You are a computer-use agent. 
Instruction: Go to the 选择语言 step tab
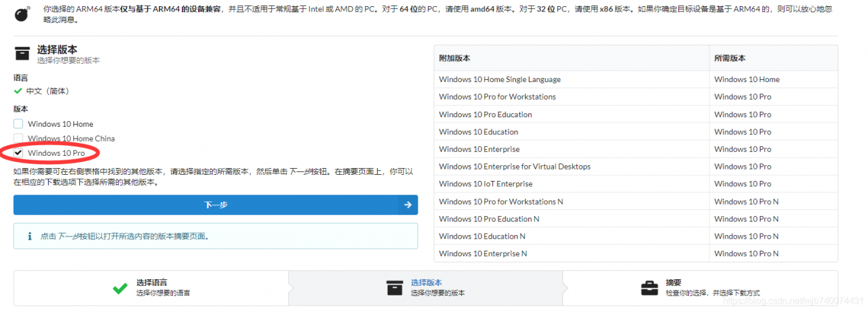151,288
